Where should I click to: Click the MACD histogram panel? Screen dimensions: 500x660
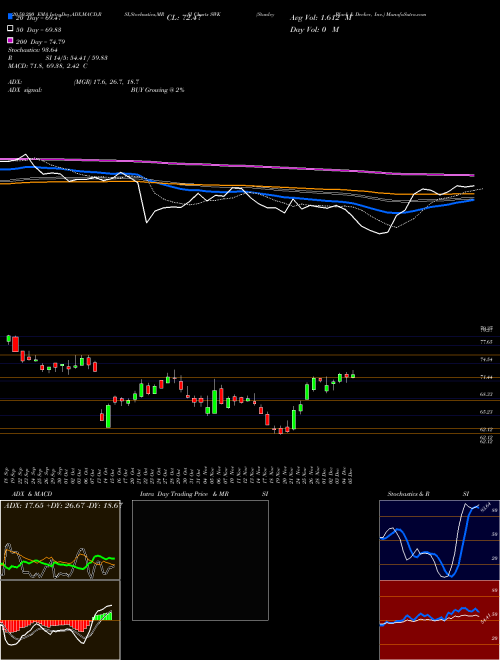coord(60,620)
